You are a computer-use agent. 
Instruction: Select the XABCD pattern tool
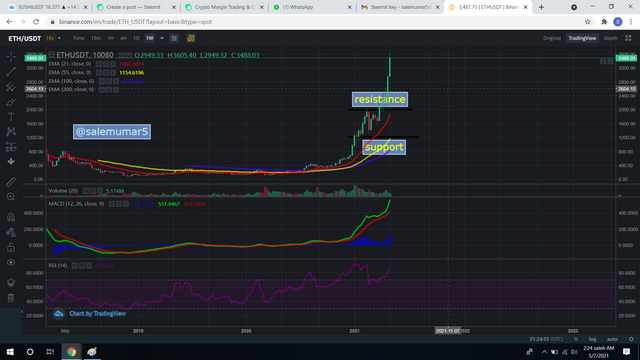11,131
